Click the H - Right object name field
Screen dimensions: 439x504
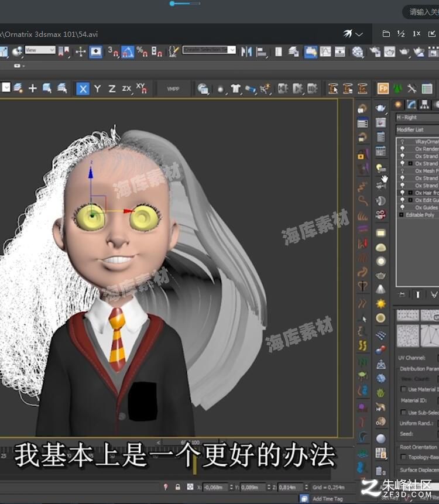(417, 118)
